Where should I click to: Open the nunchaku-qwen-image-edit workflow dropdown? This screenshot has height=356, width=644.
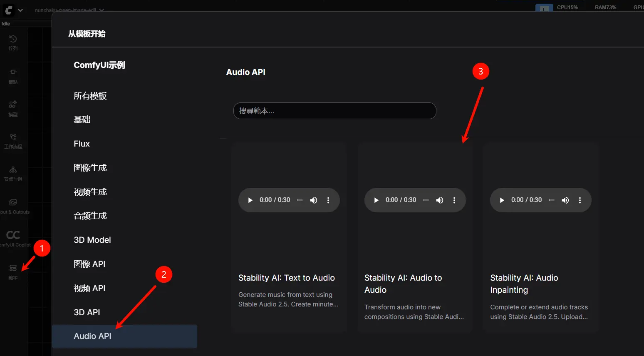(x=101, y=11)
